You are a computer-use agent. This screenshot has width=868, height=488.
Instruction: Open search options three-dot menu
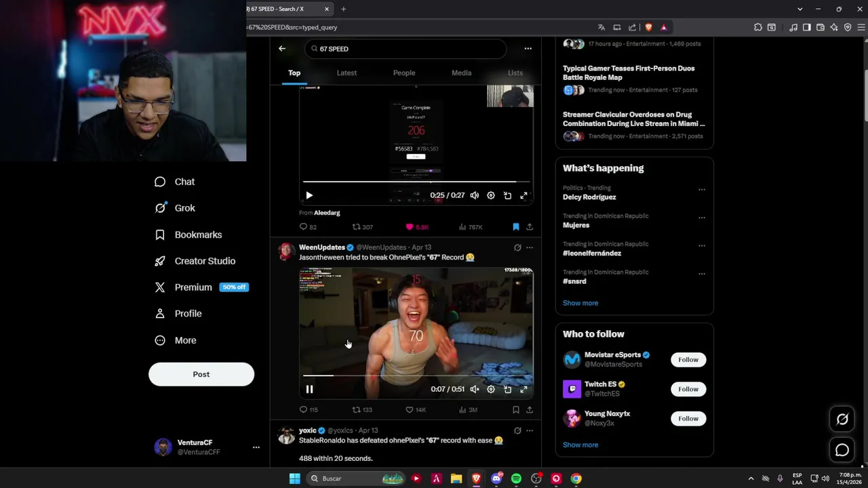528,49
